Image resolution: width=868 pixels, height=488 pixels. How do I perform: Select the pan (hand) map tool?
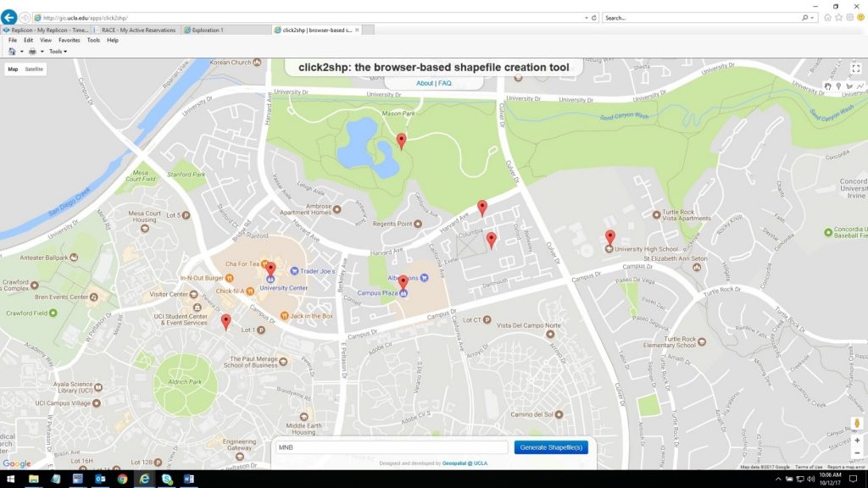[828, 86]
